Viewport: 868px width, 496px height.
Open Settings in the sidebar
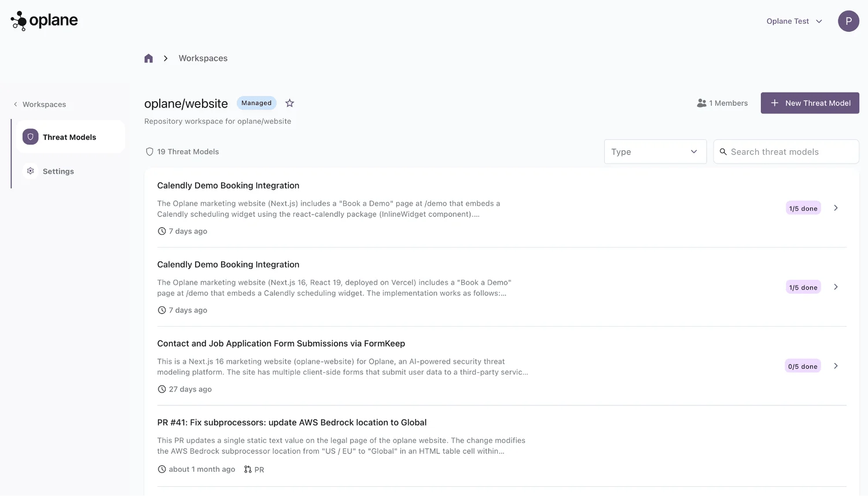[x=70, y=171]
